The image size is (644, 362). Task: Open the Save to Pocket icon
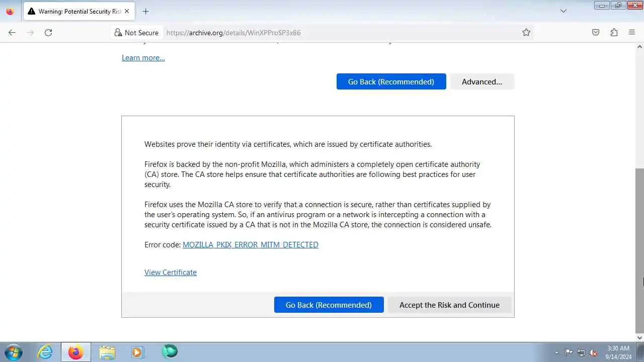596,32
